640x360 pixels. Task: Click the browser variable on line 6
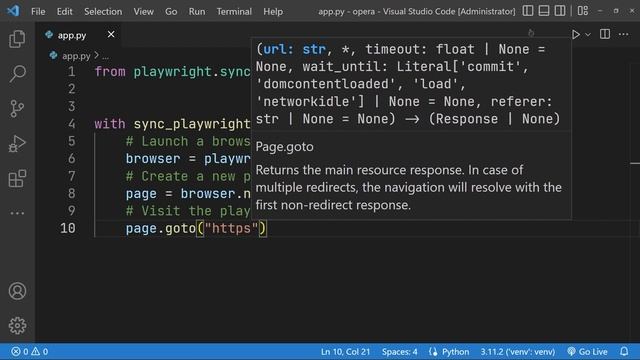[153, 158]
